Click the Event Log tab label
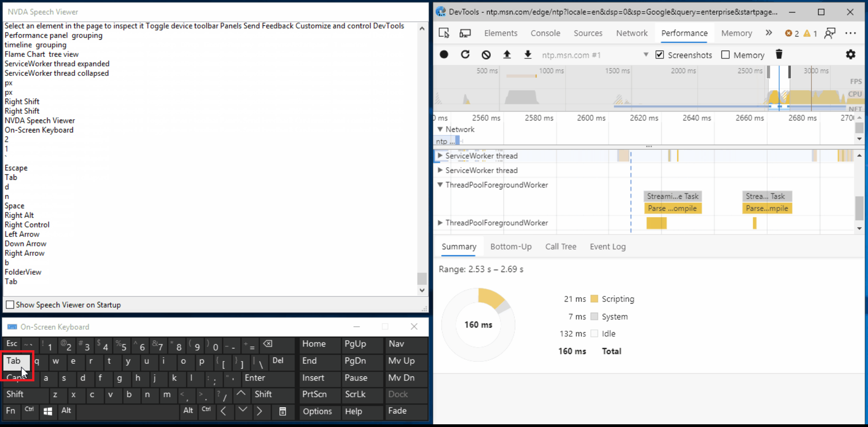 [607, 246]
